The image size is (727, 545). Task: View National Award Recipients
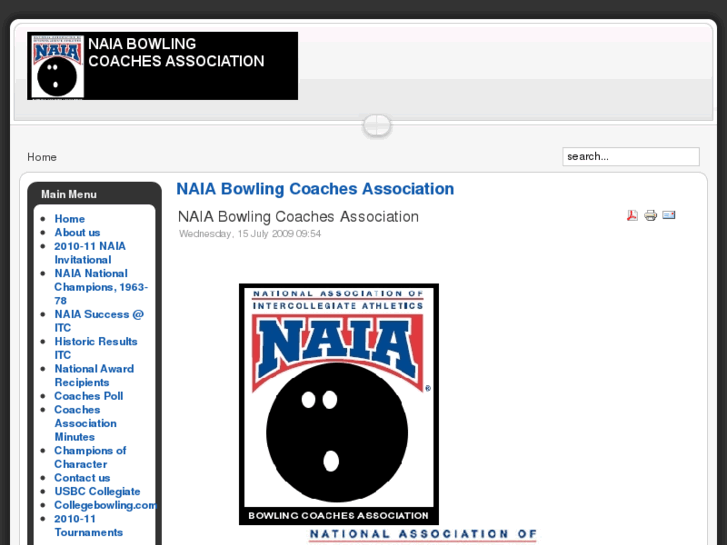pos(94,376)
